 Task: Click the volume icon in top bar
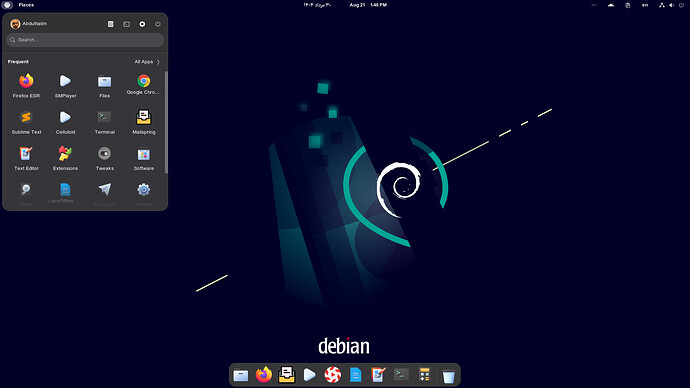click(672, 5)
